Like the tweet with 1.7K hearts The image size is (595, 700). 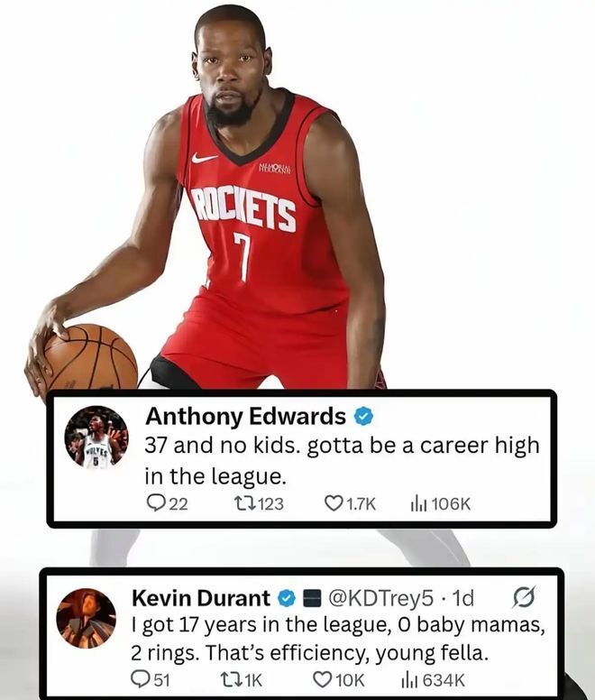pos(333,503)
